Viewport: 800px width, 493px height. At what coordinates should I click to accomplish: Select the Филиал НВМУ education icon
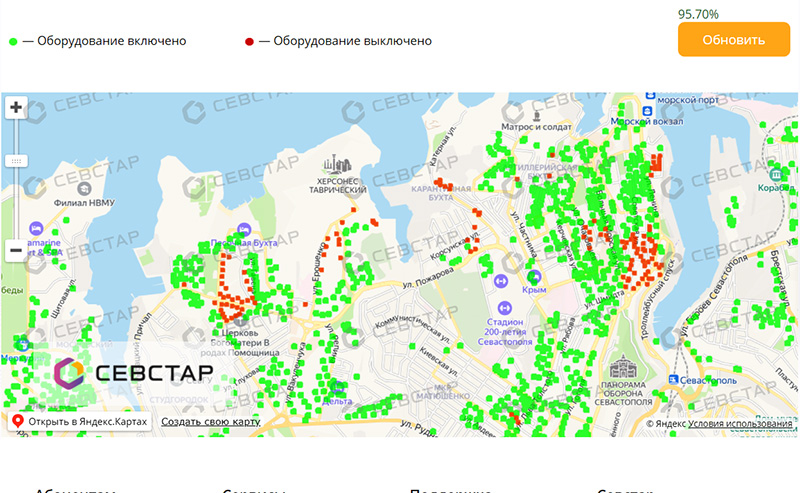tap(84, 189)
